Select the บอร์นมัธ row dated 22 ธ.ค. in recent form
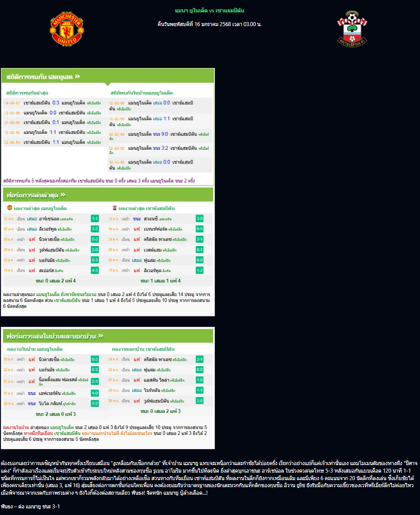The image size is (420, 515). [55, 260]
